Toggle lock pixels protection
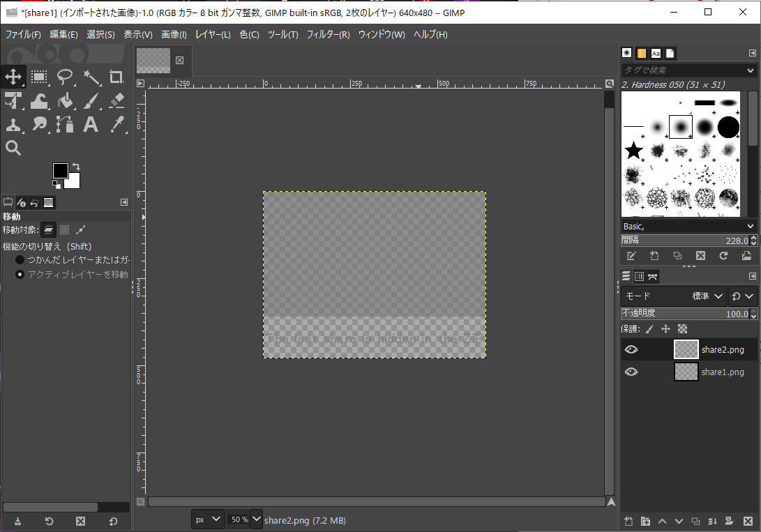Image resolution: width=761 pixels, height=532 pixels. 649,329
